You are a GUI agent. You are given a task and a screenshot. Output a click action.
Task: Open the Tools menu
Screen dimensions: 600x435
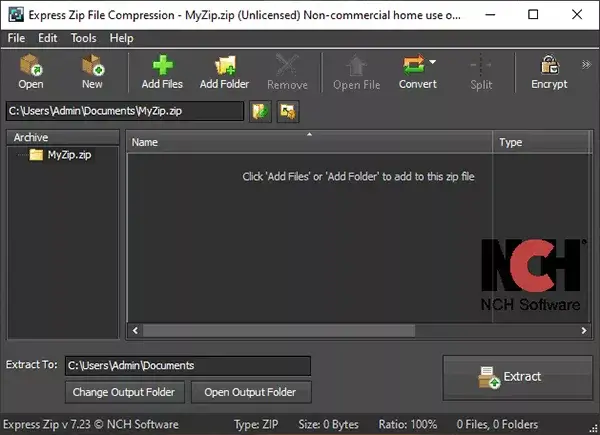[83, 38]
